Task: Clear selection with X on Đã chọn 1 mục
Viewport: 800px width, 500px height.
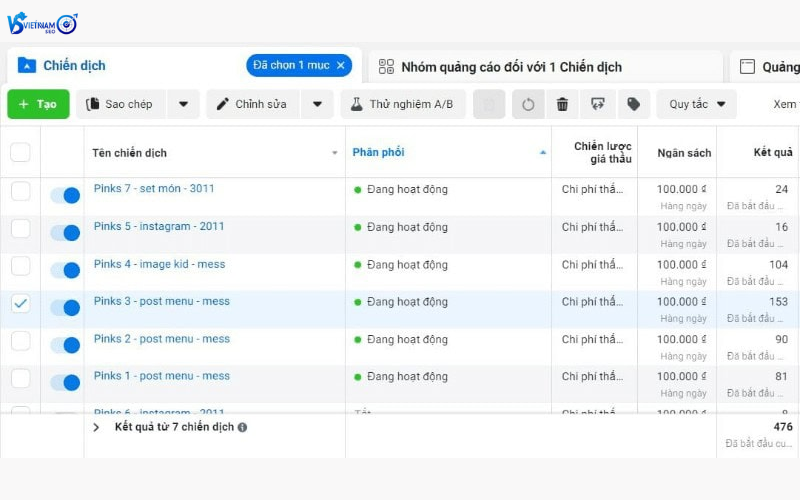Action: tap(341, 65)
